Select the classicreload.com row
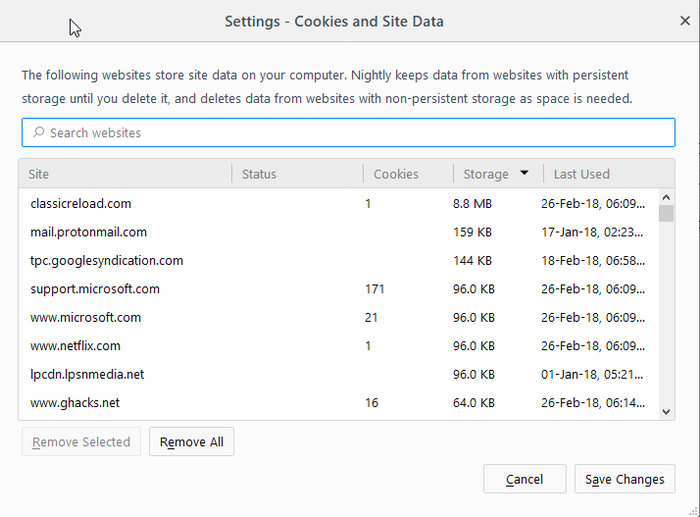This screenshot has height=517, width=700. click(81, 203)
